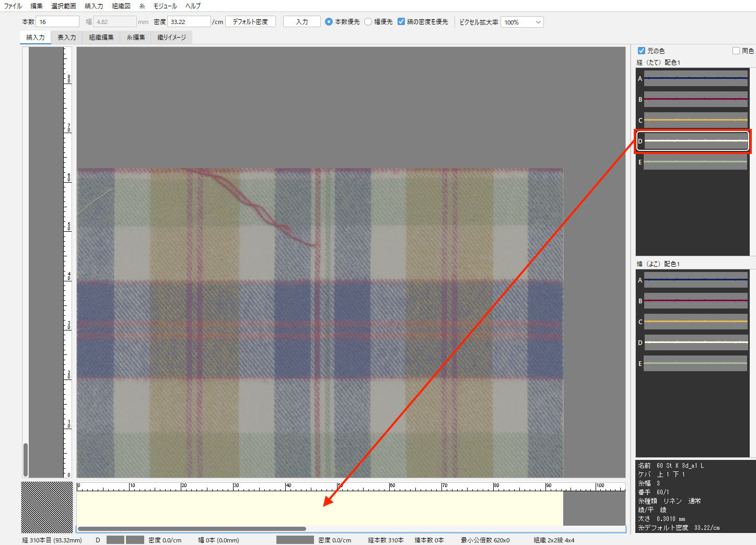Viewport: 756px width, 545px height.
Task: Open the ピクセル拡大率 100% dropdown
Action: coord(522,22)
